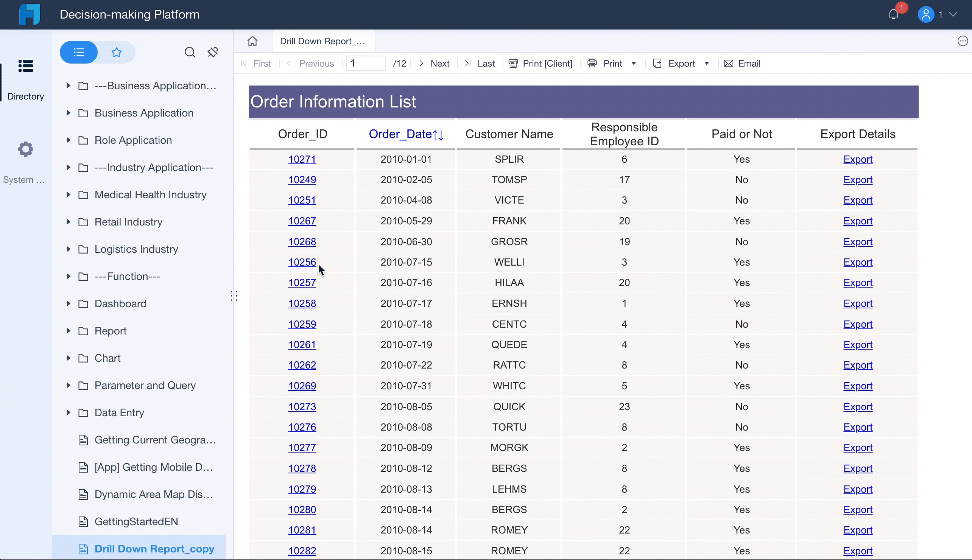Open order 10249 link

coord(302,180)
